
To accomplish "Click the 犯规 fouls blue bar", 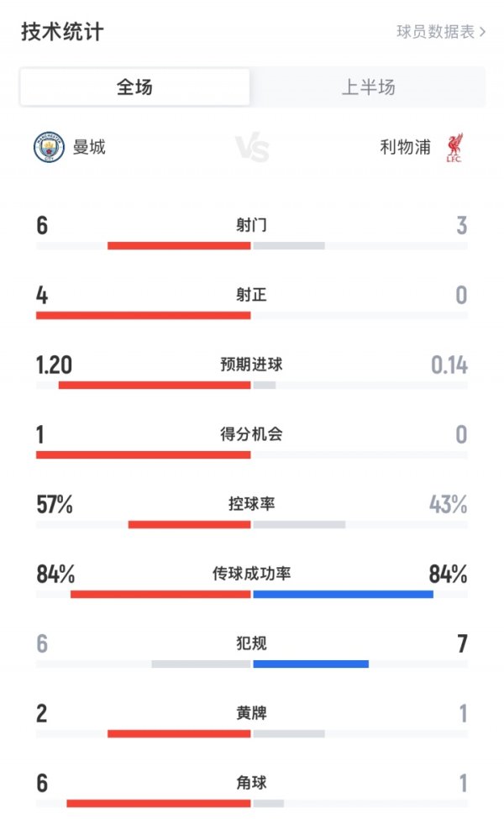I will point(311,663).
